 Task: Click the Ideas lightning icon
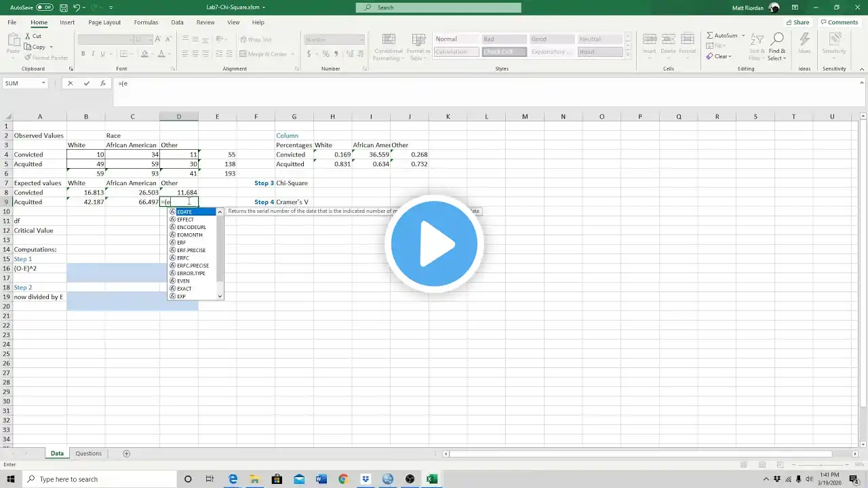(804, 43)
